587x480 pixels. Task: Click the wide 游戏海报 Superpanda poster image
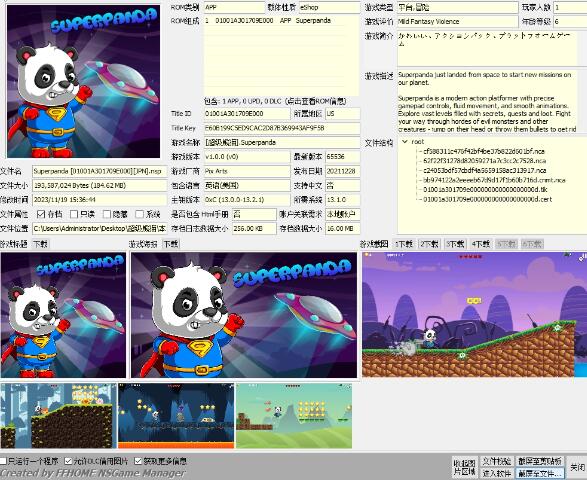[244, 315]
